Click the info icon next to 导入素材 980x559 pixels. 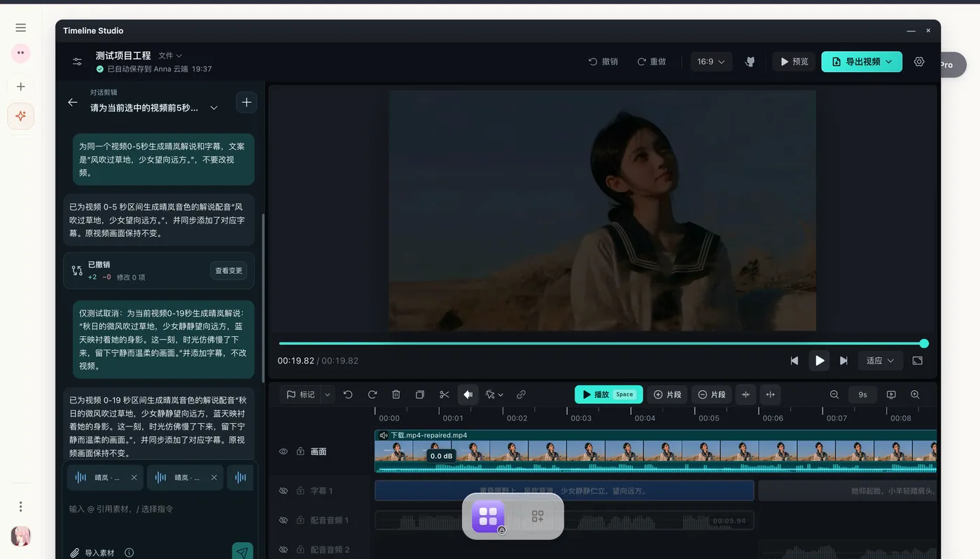[129, 553]
